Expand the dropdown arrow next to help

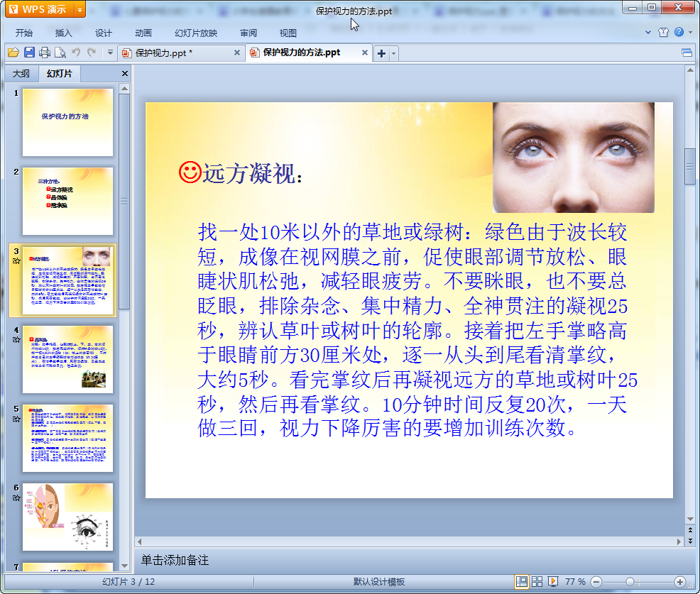(x=691, y=32)
